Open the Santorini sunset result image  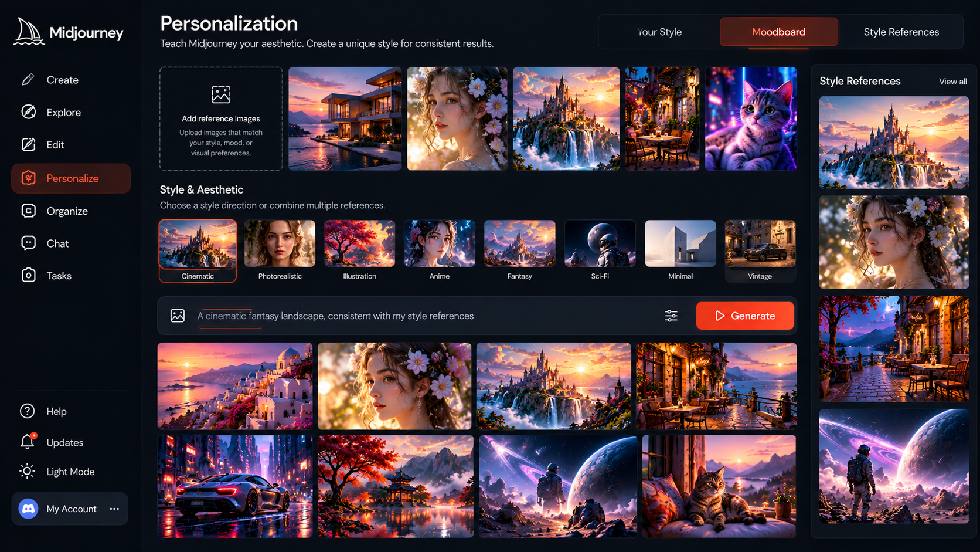point(235,386)
